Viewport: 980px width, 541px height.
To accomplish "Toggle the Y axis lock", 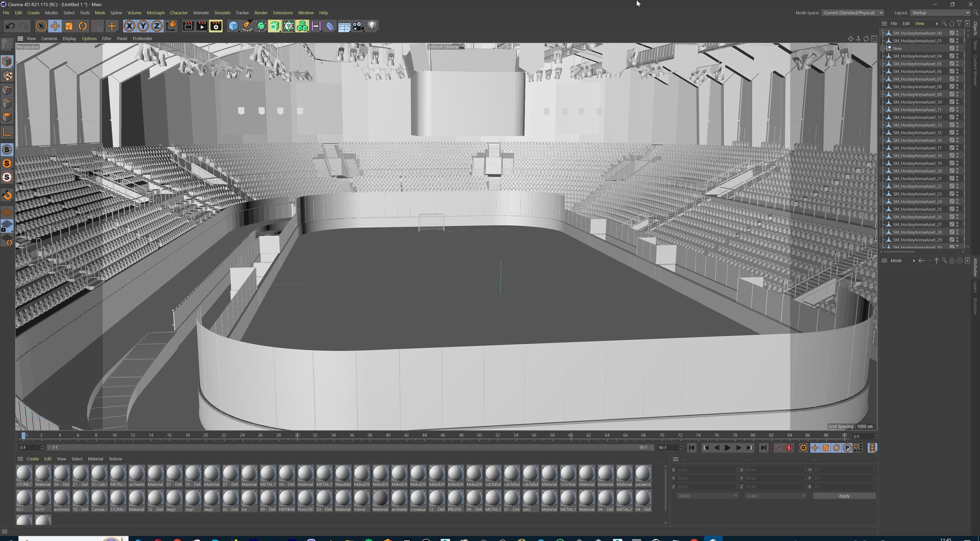I will [143, 26].
